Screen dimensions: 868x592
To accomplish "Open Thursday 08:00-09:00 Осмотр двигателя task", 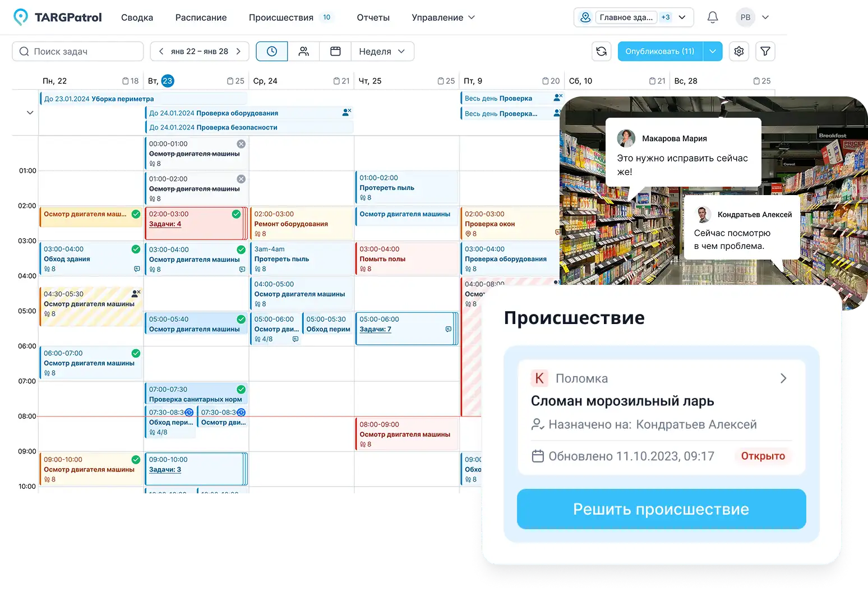I will pos(407,434).
